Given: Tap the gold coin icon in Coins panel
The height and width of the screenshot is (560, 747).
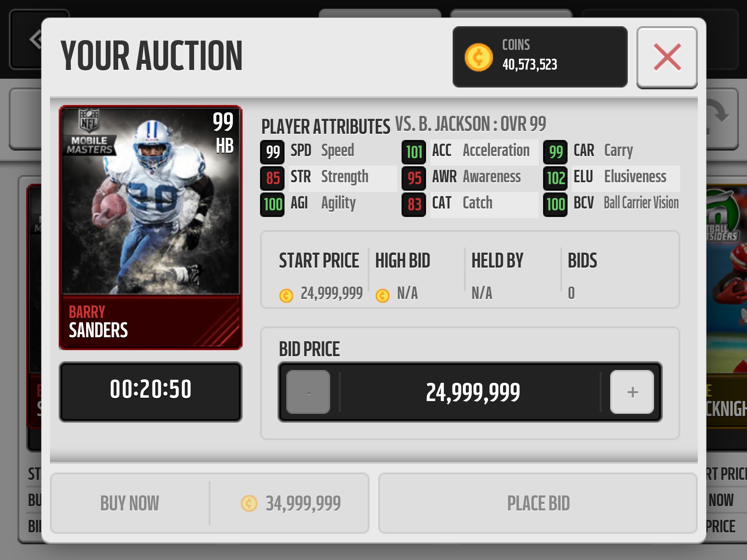Looking at the screenshot, I should [x=479, y=57].
